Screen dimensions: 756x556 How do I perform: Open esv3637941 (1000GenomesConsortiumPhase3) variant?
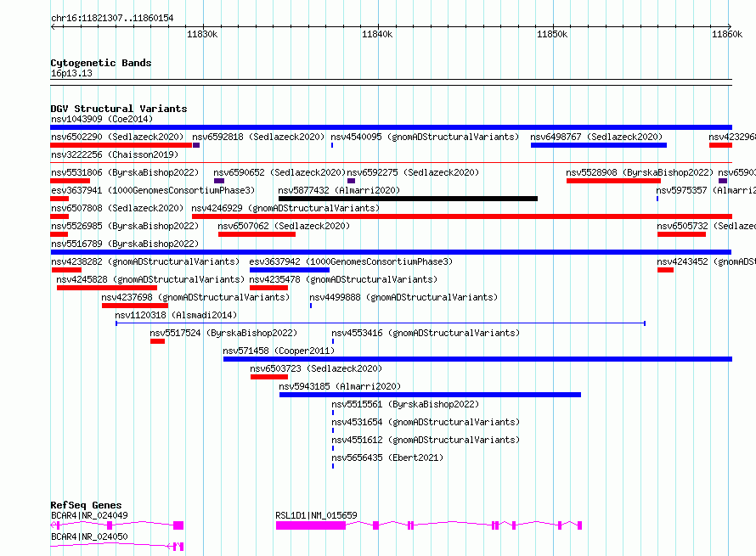coord(153,190)
